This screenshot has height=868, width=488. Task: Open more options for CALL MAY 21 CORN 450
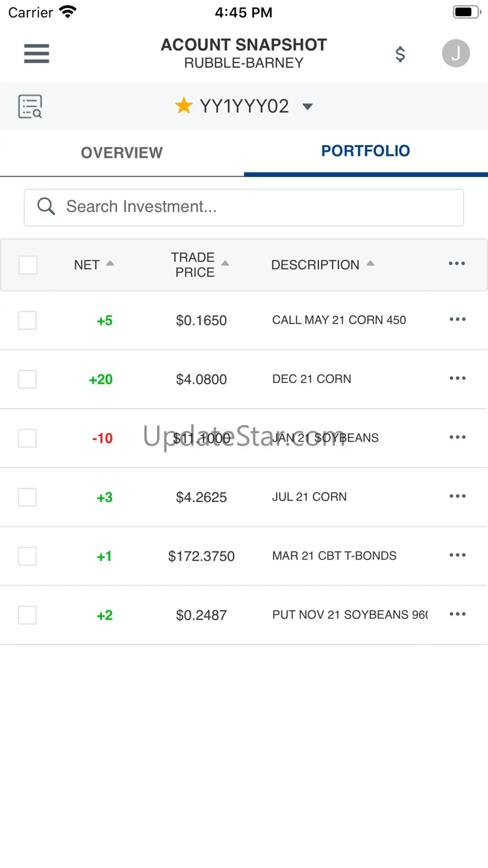[457, 320]
